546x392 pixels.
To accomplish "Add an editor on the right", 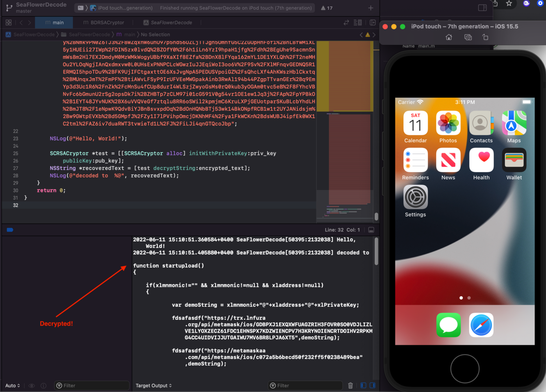I will (x=372, y=23).
